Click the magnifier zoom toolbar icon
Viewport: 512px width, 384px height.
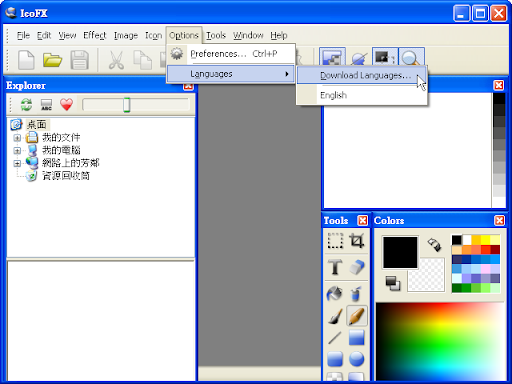(411, 58)
